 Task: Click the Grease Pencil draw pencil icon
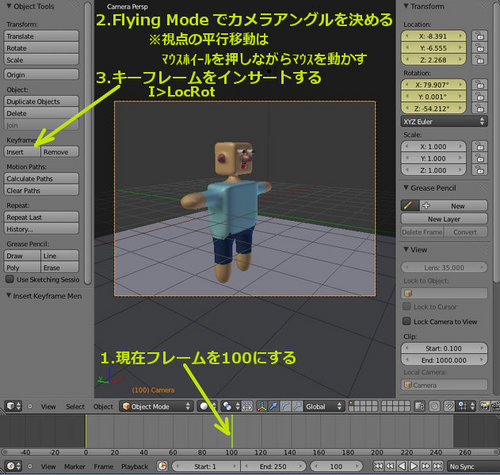tap(408, 205)
